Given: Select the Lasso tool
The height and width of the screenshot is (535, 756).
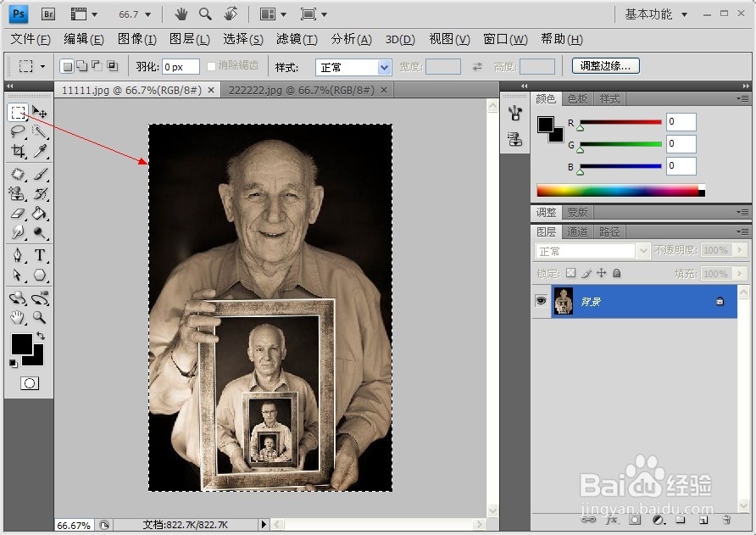Looking at the screenshot, I should 17,131.
